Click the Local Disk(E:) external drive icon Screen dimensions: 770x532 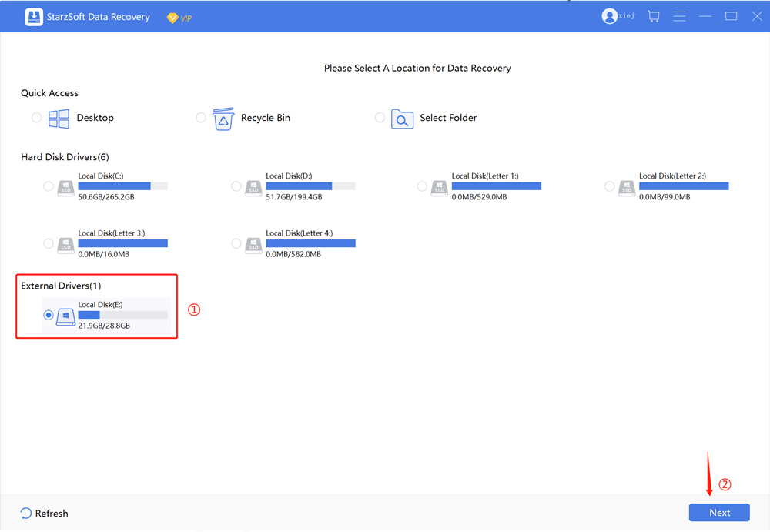(65, 316)
